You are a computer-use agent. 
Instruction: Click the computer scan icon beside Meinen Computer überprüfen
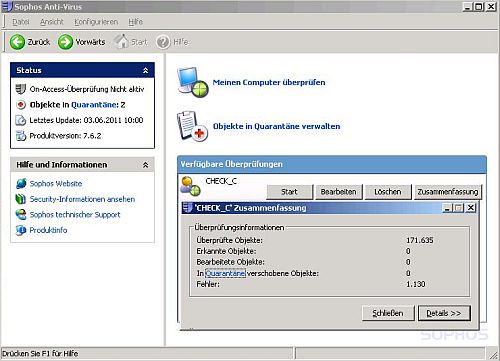193,82
